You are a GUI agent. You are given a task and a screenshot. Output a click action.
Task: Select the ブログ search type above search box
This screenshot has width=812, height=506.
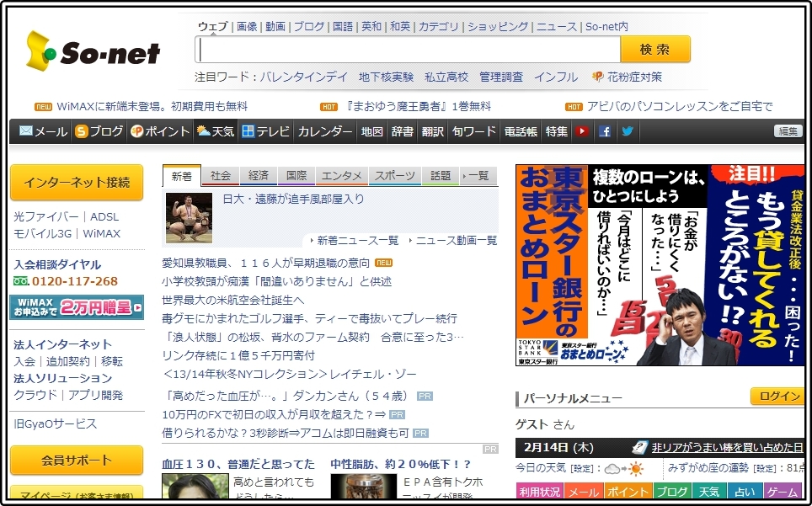tap(309, 26)
